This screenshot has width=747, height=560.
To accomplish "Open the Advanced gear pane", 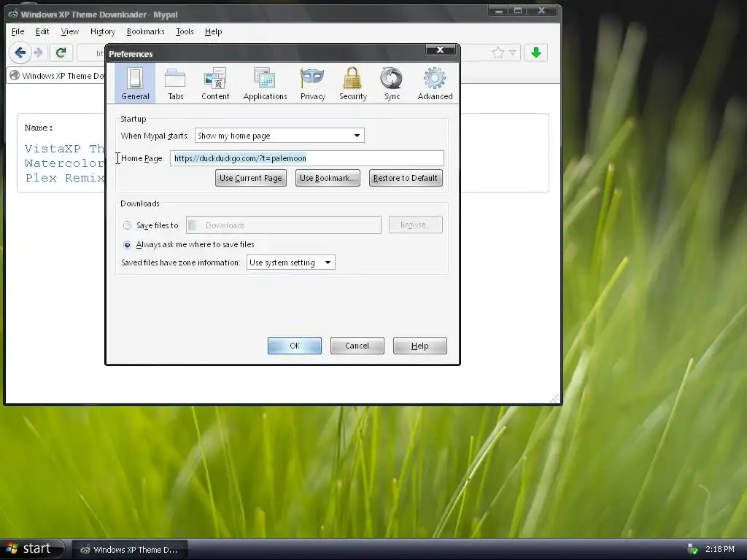I will click(x=435, y=83).
